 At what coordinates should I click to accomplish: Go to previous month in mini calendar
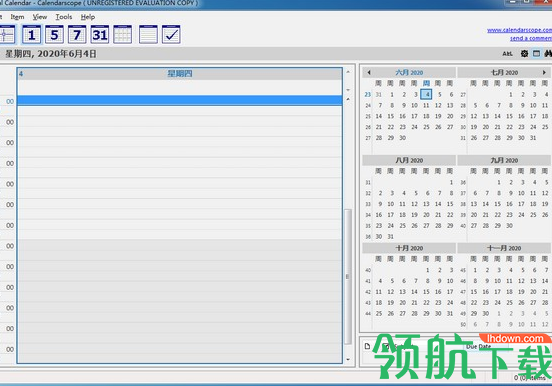(369, 73)
